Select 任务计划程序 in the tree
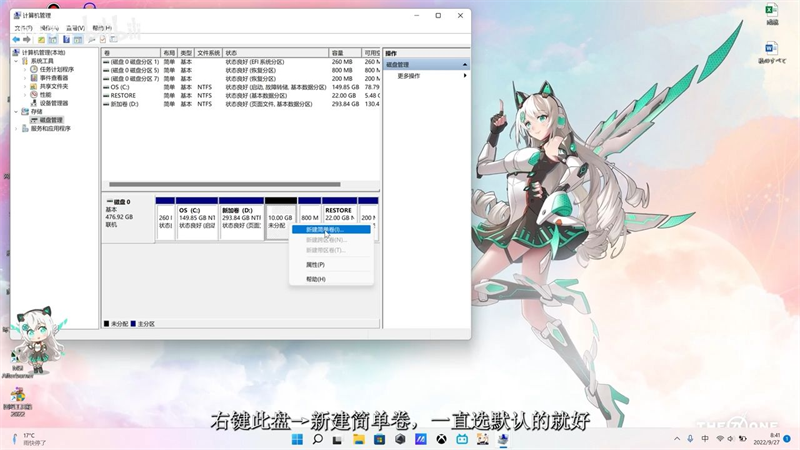 pos(57,69)
